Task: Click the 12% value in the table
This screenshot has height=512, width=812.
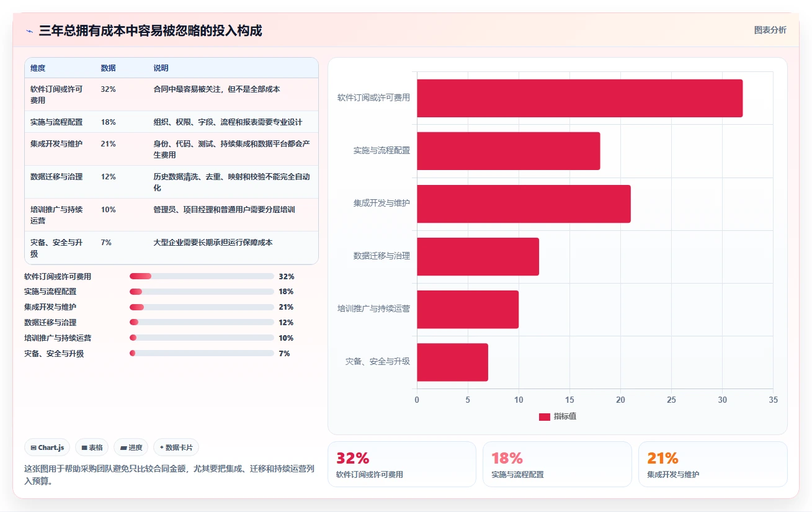Action: click(108, 177)
